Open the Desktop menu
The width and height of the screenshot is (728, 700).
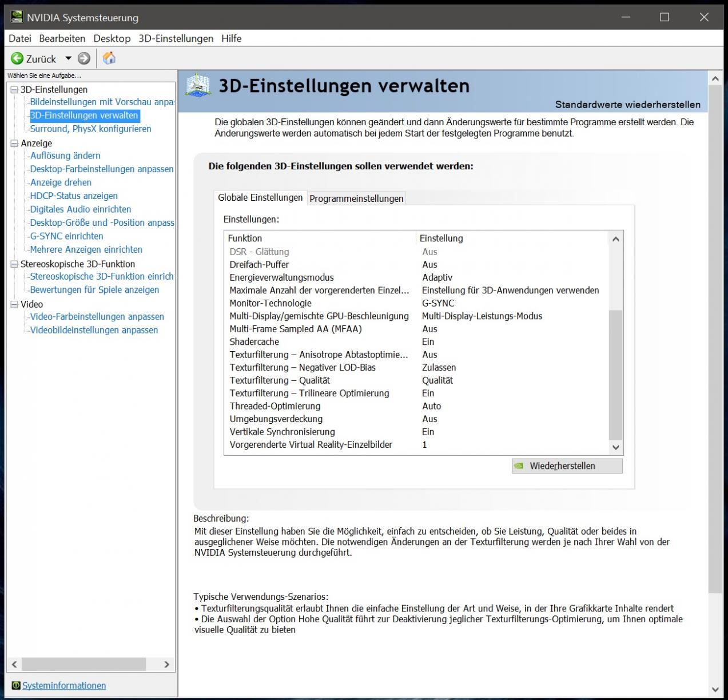(x=112, y=38)
